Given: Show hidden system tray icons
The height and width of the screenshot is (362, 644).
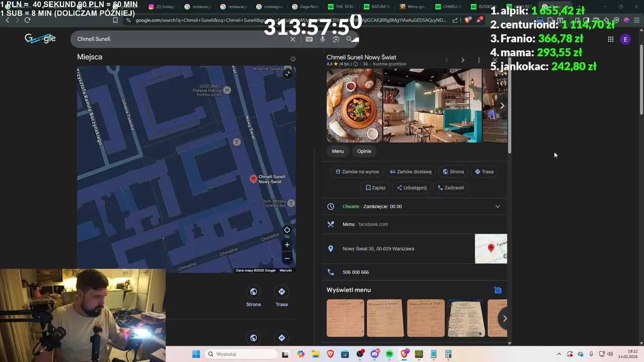Looking at the screenshot, I should click(558, 354).
